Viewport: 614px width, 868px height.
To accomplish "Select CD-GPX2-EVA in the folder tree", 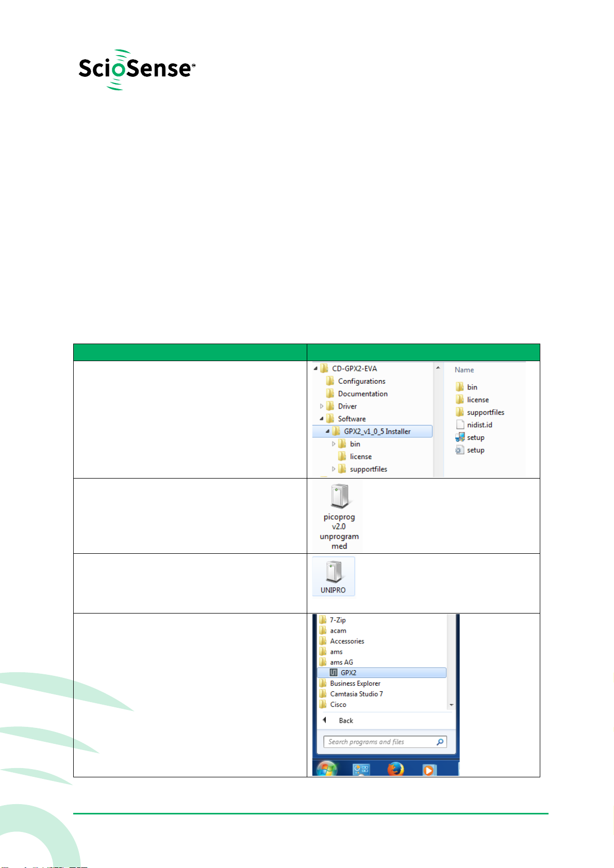I will point(349,368).
